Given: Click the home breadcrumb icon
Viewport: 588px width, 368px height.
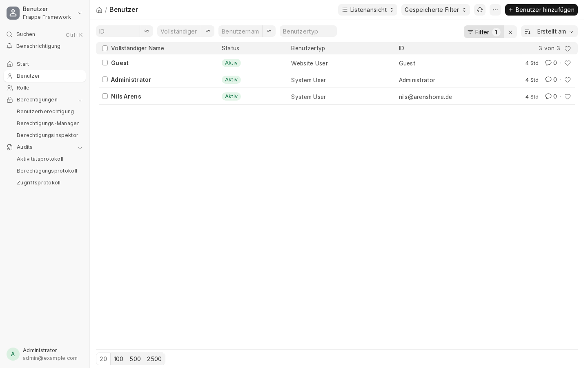Looking at the screenshot, I should point(99,10).
